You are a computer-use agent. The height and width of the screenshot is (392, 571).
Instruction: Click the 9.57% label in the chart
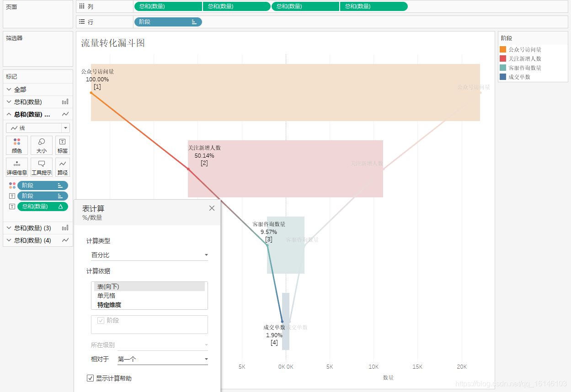click(x=269, y=232)
